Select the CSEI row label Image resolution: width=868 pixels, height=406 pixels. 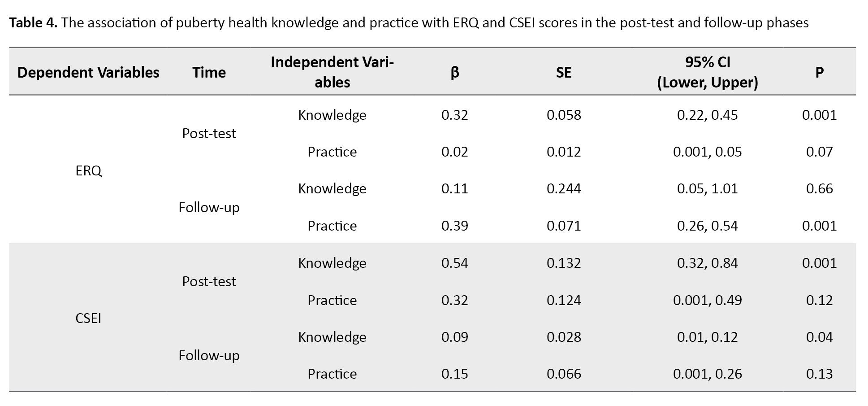[x=88, y=318]
